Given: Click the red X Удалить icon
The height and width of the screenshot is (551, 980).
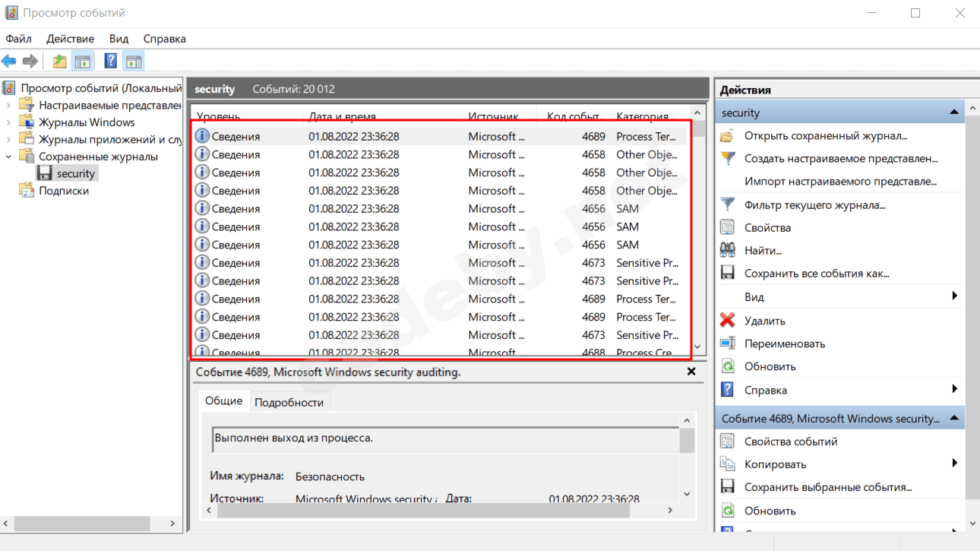Looking at the screenshot, I should coord(727,321).
